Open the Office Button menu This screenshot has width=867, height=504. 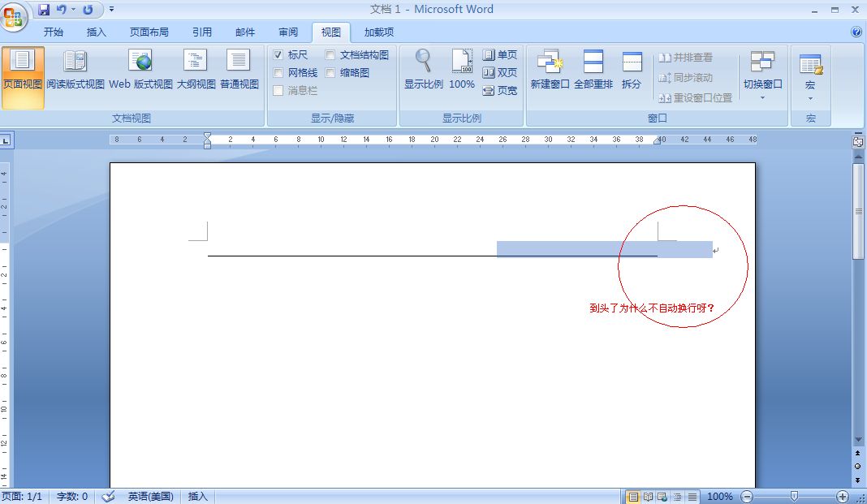pos(13,16)
